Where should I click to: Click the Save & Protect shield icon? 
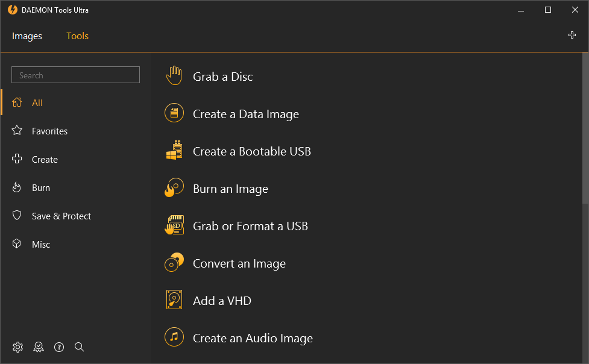coord(17,215)
